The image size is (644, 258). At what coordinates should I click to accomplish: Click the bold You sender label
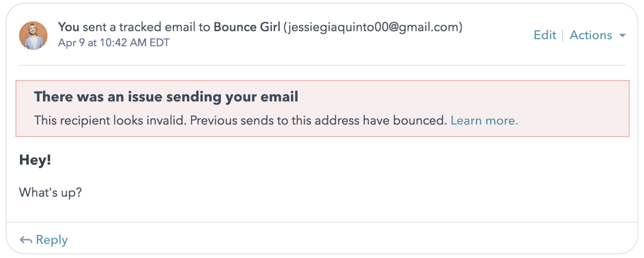tap(69, 27)
